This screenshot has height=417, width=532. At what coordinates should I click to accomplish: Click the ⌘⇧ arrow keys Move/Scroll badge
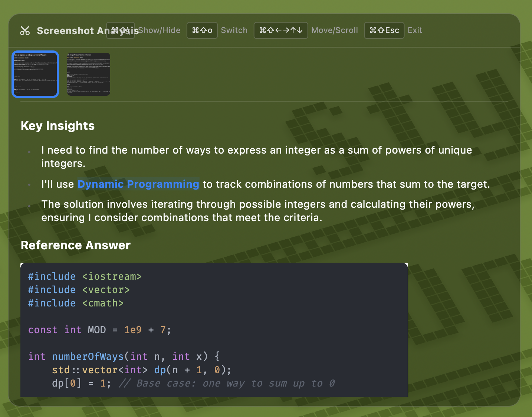281,30
